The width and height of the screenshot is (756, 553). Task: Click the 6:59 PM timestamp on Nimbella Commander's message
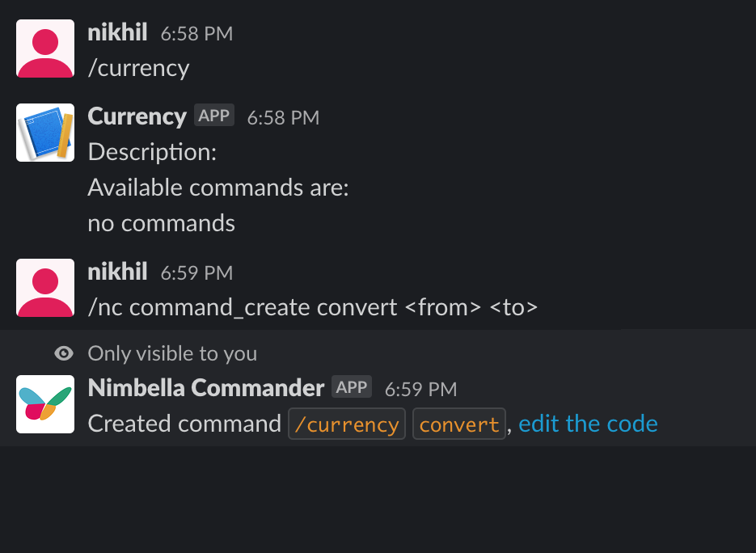[420, 389]
